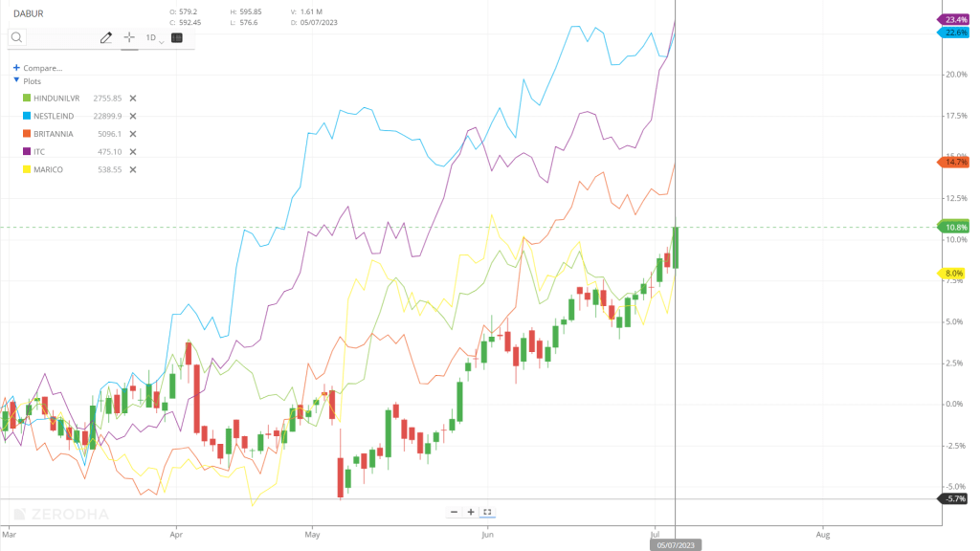Viewport: 980px width, 551px height.
Task: Click the symbol search magnifier icon
Action: coord(17,37)
